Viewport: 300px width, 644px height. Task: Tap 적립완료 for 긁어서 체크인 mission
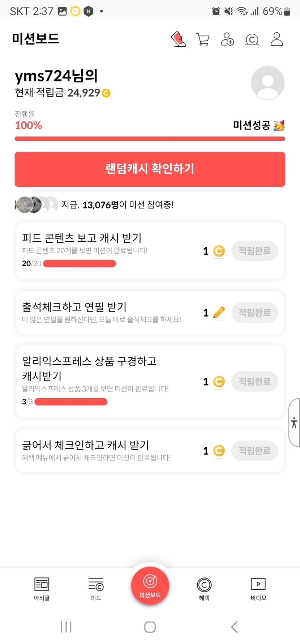(x=254, y=450)
